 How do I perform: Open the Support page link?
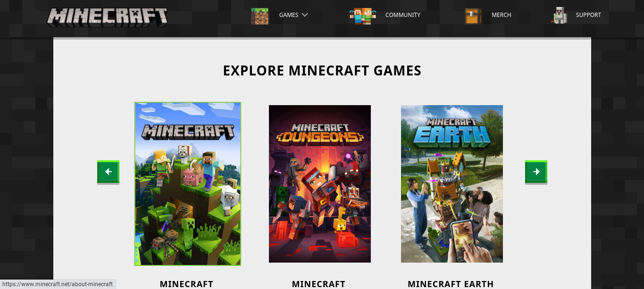click(x=588, y=15)
